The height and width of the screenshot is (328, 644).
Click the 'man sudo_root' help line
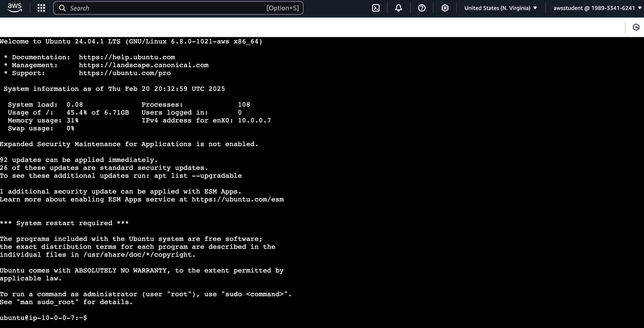click(x=66, y=302)
